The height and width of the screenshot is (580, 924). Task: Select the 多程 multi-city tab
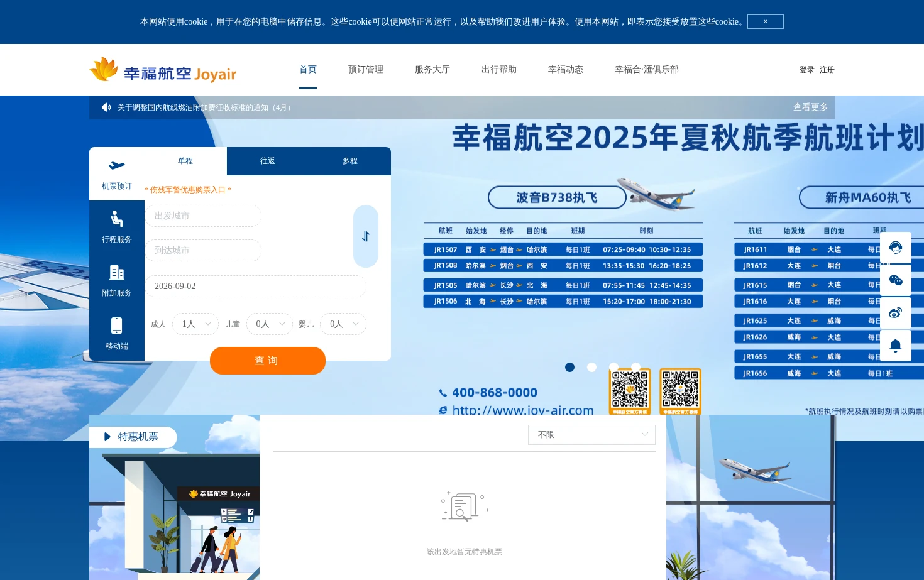350,161
